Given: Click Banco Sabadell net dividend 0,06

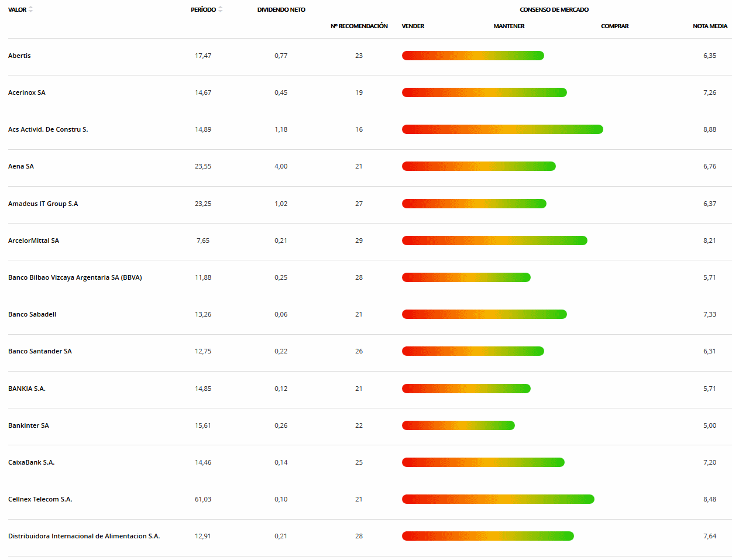Looking at the screenshot, I should 281,314.
